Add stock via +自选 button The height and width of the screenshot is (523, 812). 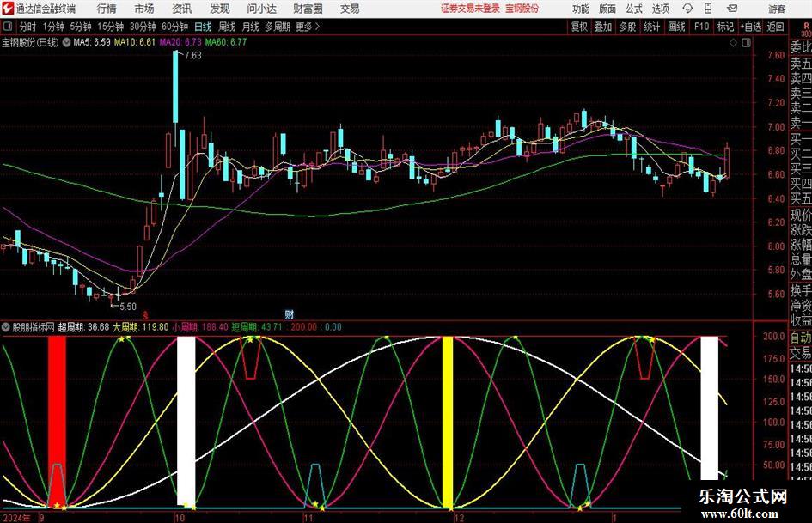click(751, 27)
